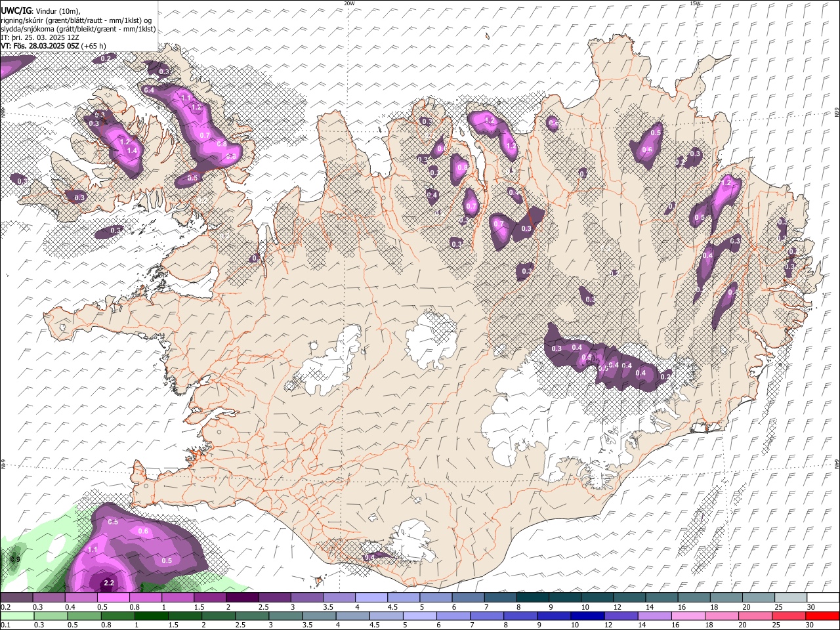This screenshot has width=840, height=630.
Task: Click the 0.1 label in the legend
Action: (x=5, y=625)
